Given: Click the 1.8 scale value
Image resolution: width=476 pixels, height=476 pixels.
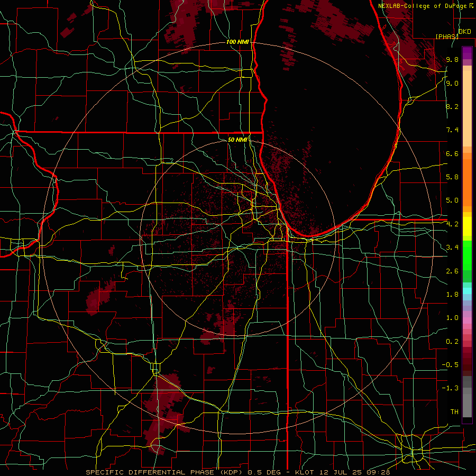Looking at the screenshot, I should click(x=452, y=295).
